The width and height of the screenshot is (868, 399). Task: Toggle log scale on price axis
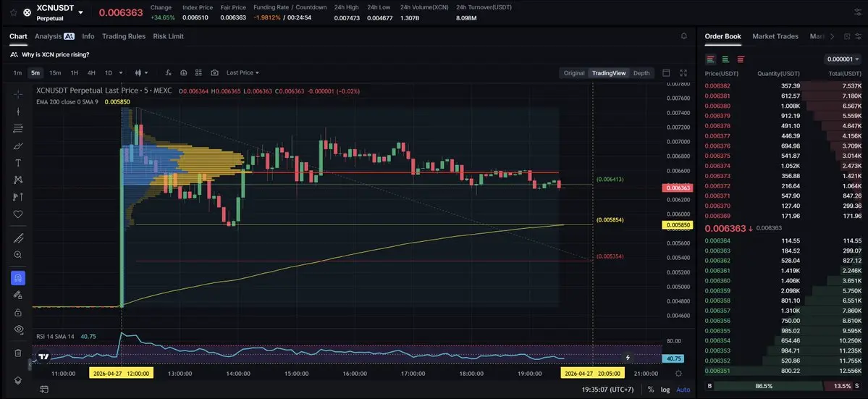(665, 390)
